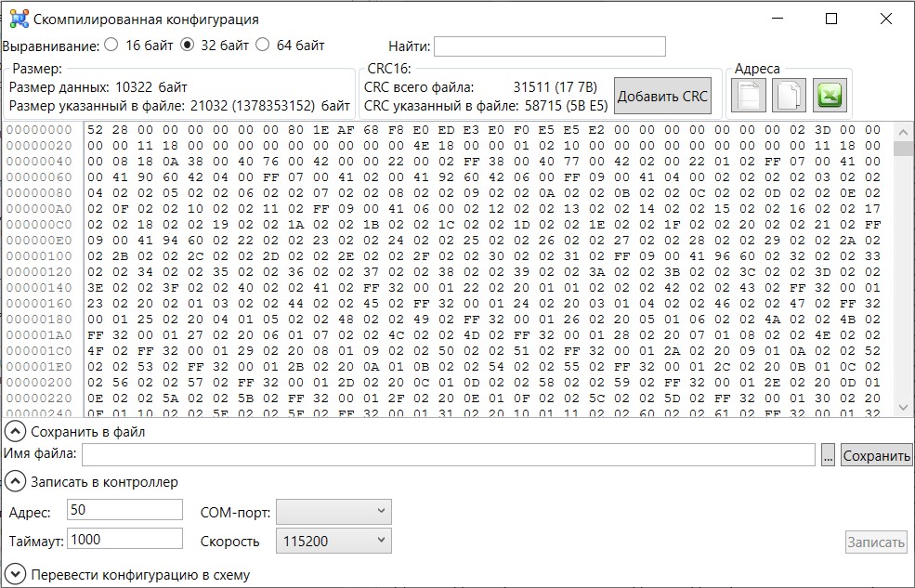Click the copy pages icon in Адреса
The image size is (915, 588).
tap(789, 96)
